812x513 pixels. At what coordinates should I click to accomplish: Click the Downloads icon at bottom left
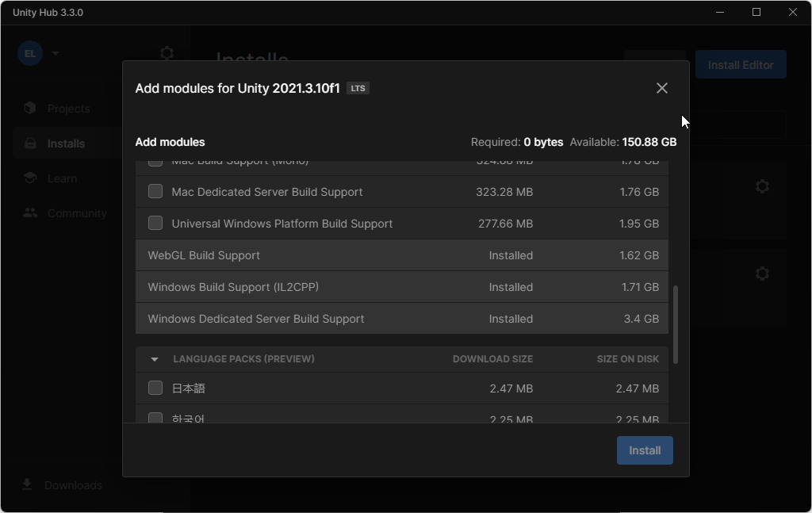tap(26, 484)
